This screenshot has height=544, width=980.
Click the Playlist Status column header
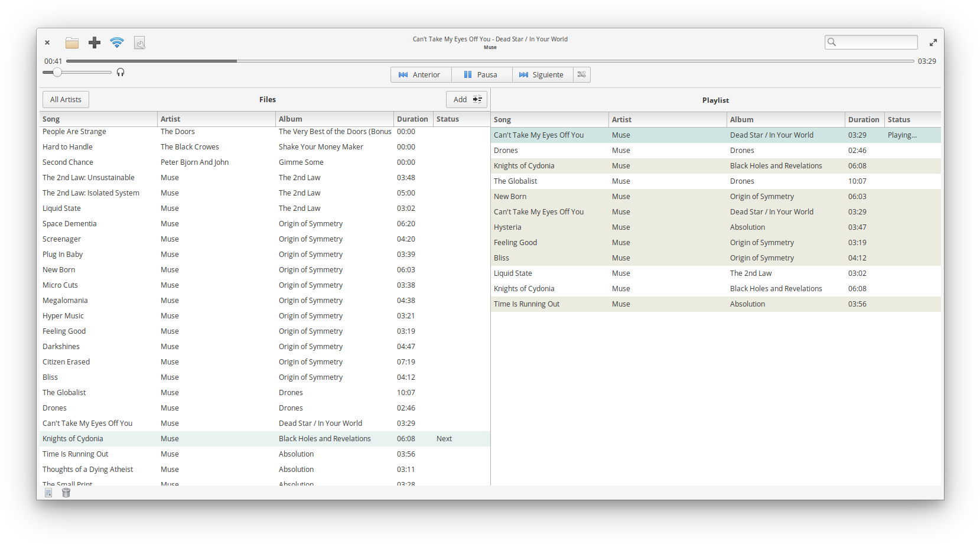913,119
